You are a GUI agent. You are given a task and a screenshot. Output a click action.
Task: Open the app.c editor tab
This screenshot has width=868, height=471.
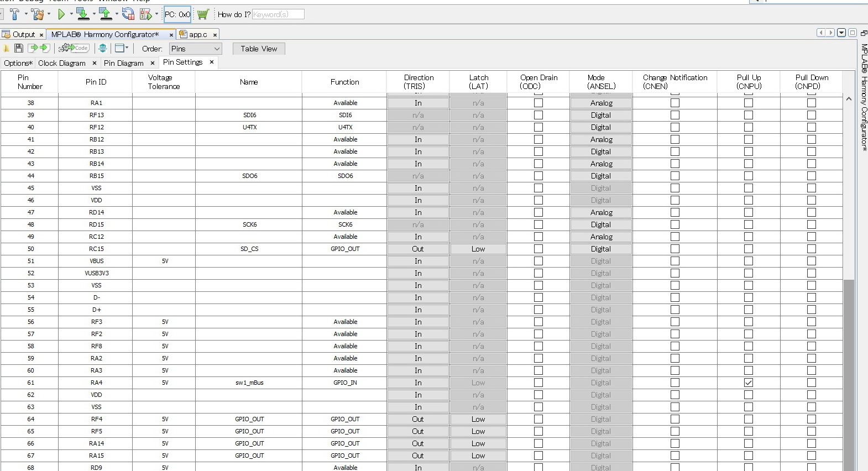click(197, 34)
